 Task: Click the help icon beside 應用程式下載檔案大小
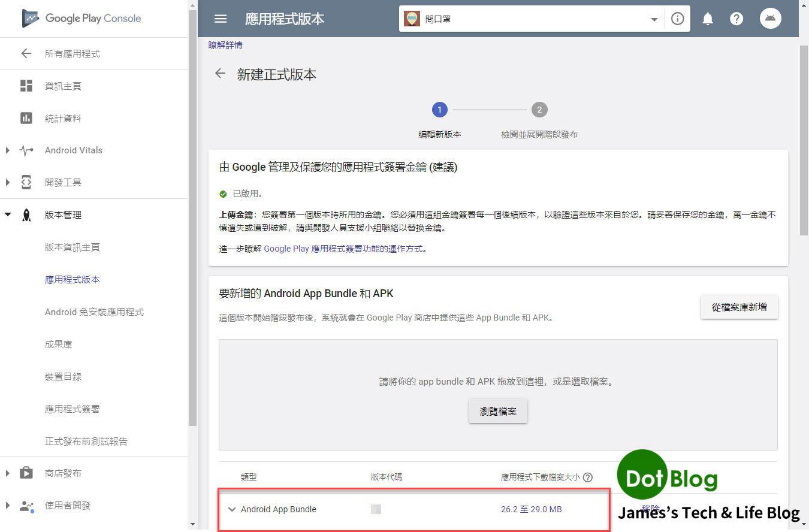[x=588, y=477]
